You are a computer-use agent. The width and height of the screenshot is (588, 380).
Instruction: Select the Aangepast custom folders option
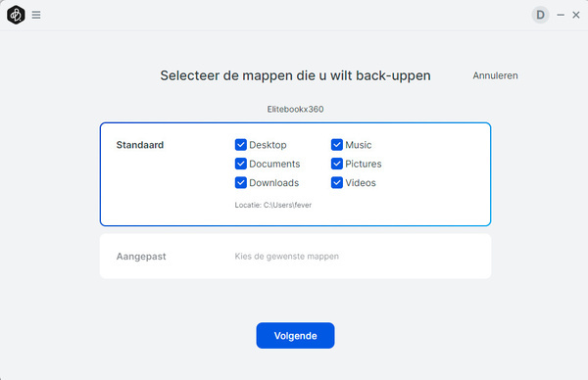pyautogui.click(x=296, y=257)
